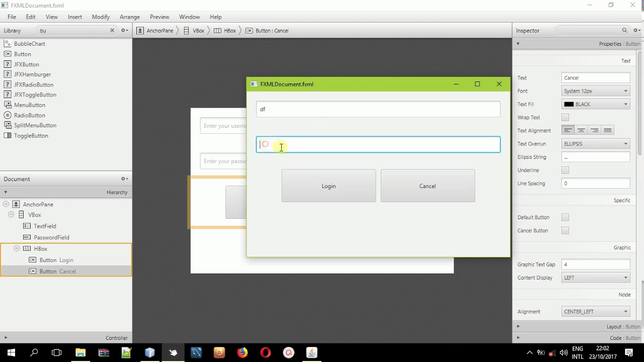Screen dimensions: 644x362
Task: Click the Login button in preview window
Action: point(329,186)
